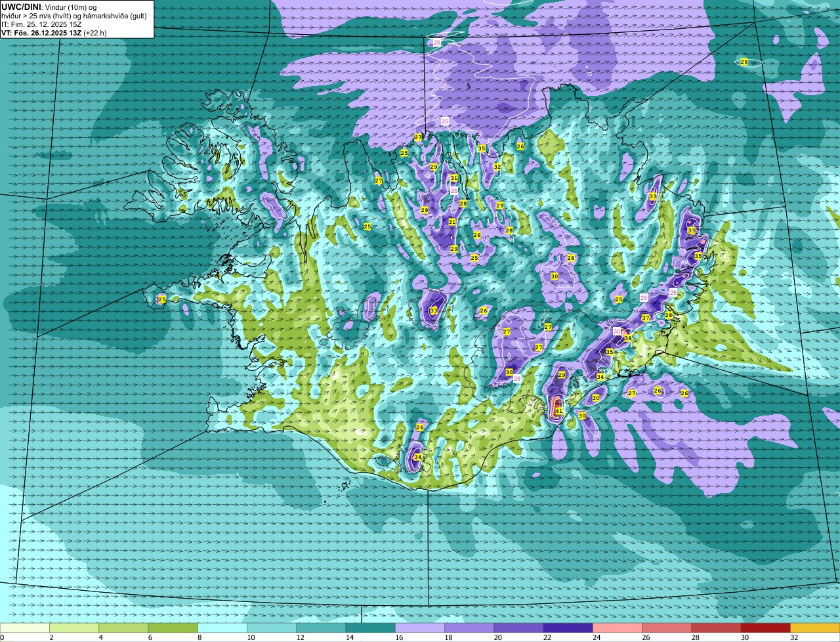Click the legend scale number 20

coord(497,637)
